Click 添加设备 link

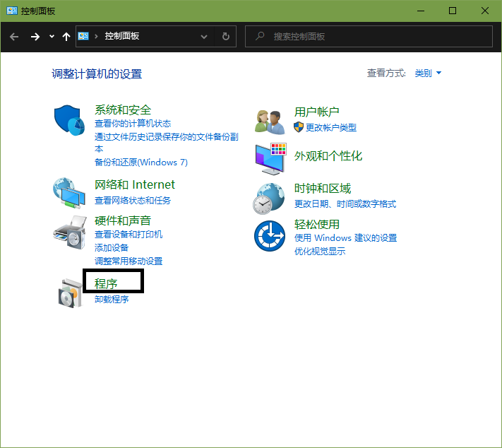pyautogui.click(x=112, y=247)
